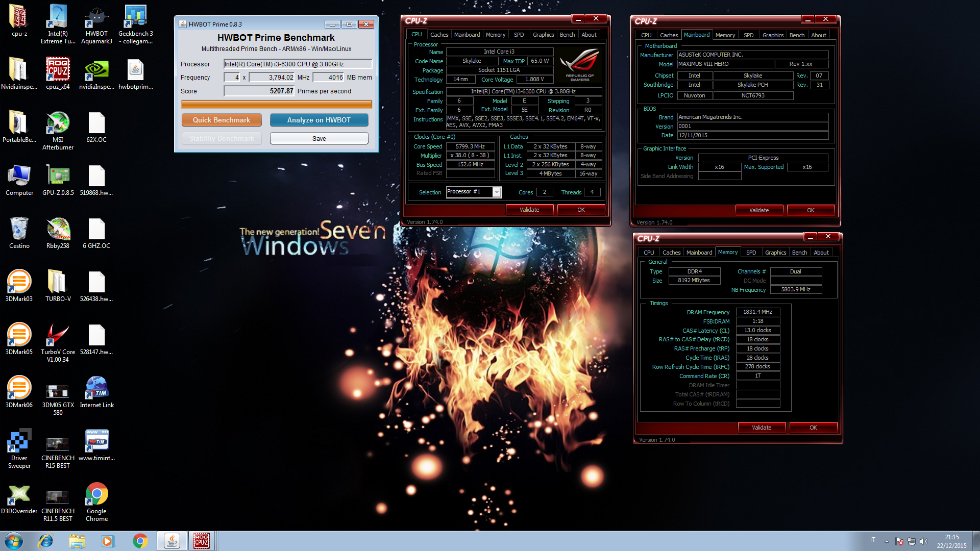980x551 pixels.
Task: Launch Driver Sweeper desktop shortcut
Action: pyautogui.click(x=19, y=448)
